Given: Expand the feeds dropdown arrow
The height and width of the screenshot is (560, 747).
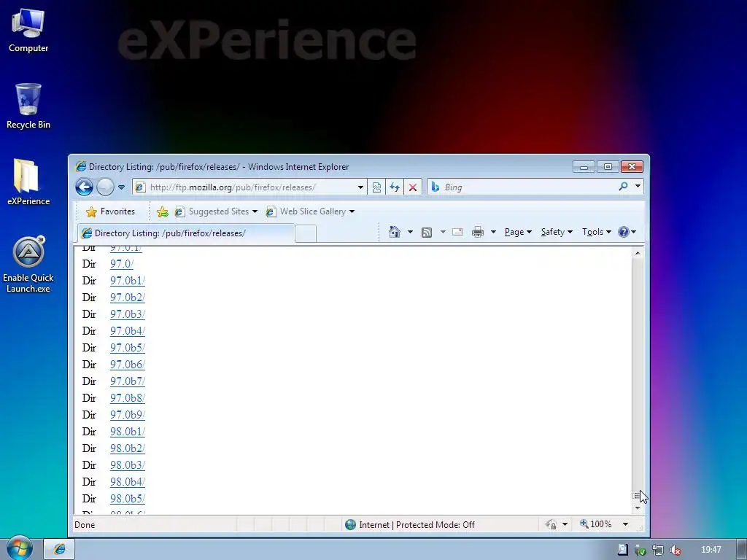Looking at the screenshot, I should pos(443,232).
